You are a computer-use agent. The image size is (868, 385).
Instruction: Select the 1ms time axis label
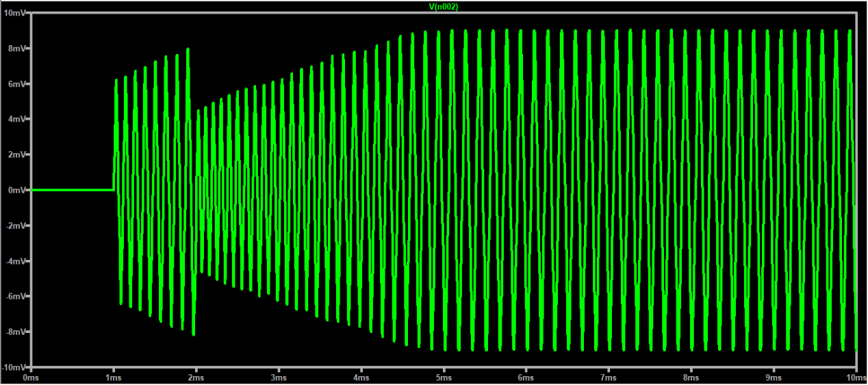coord(113,377)
